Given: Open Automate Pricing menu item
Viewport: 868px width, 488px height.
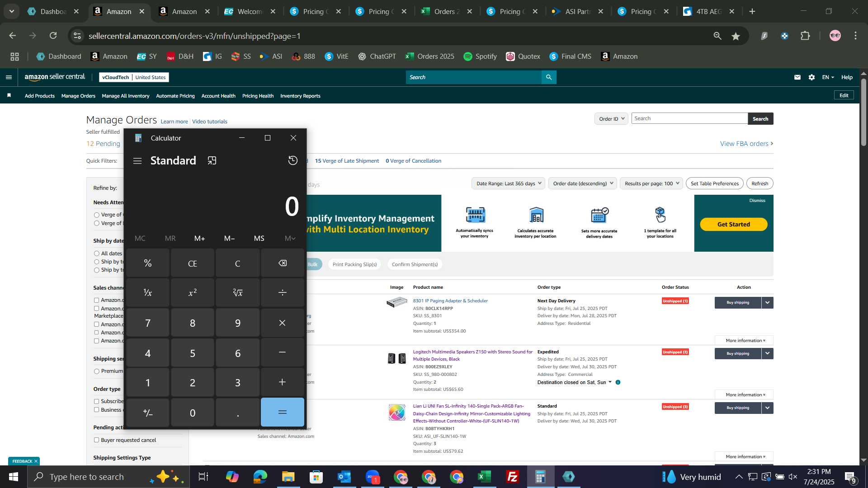Looking at the screenshot, I should 175,96.
